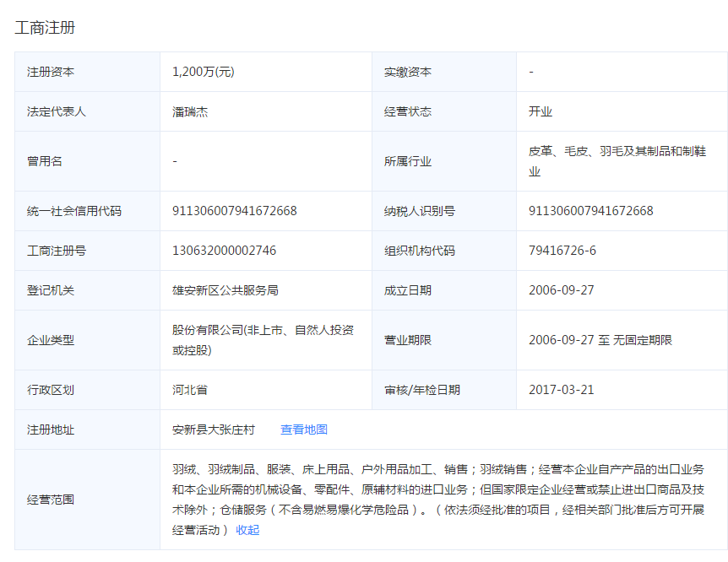
Task: Open the 查看地图 map link
Action: pos(304,430)
